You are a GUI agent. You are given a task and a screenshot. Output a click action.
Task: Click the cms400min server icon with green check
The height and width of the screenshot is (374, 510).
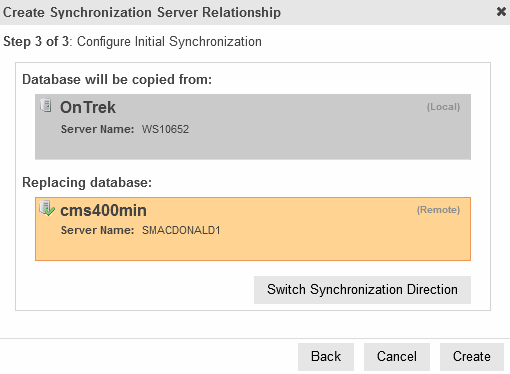tap(47, 208)
